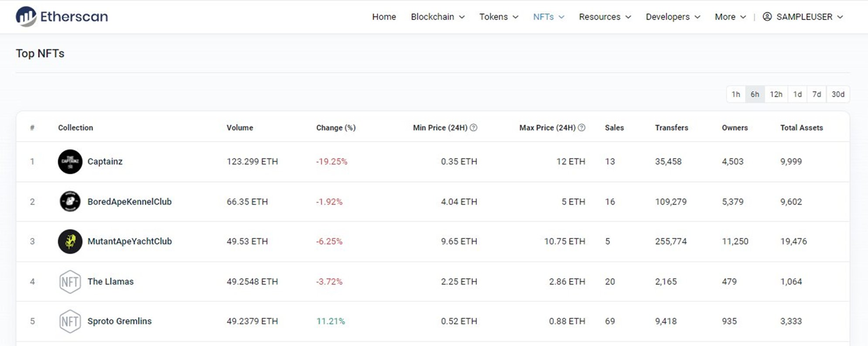Click the Total Assets column header

pyautogui.click(x=801, y=127)
